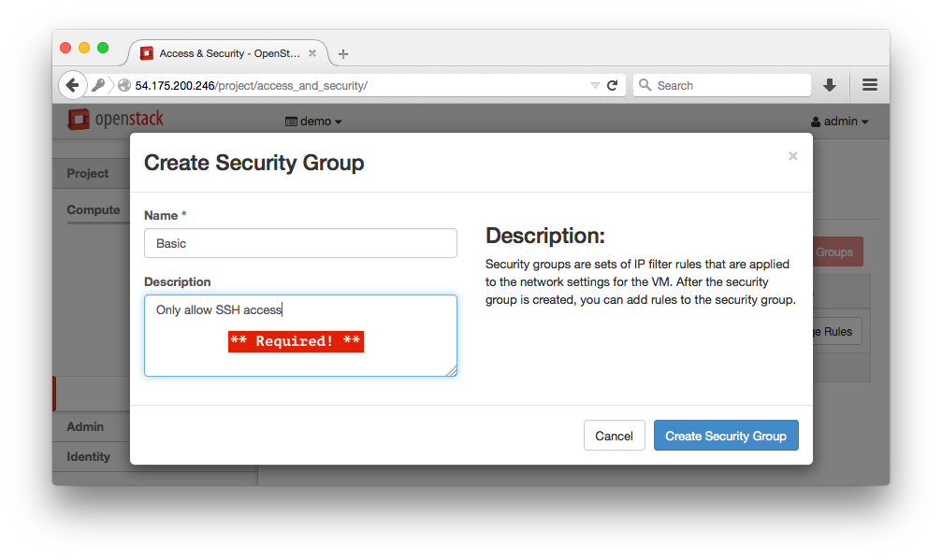Open the admin user menu
This screenshot has height=560, width=942.
(x=839, y=121)
